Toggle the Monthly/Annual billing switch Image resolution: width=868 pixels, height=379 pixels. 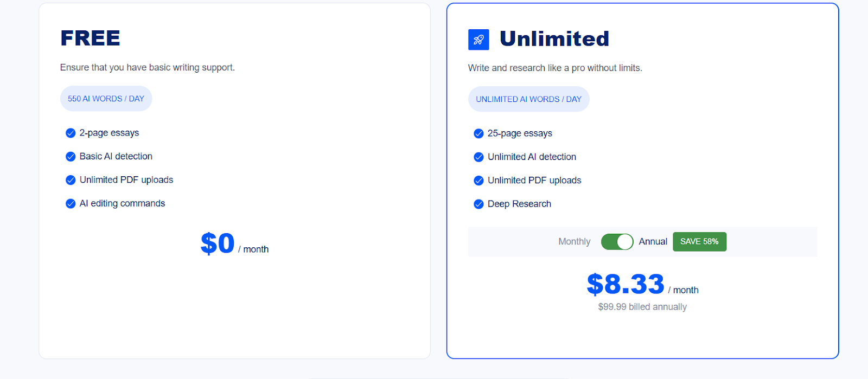[x=617, y=242]
